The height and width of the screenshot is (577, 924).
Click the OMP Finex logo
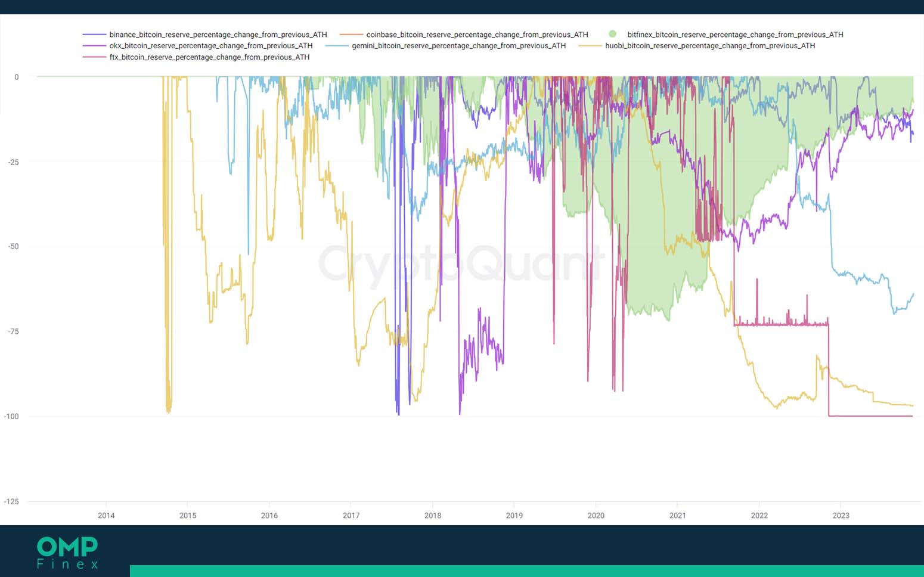[67, 553]
